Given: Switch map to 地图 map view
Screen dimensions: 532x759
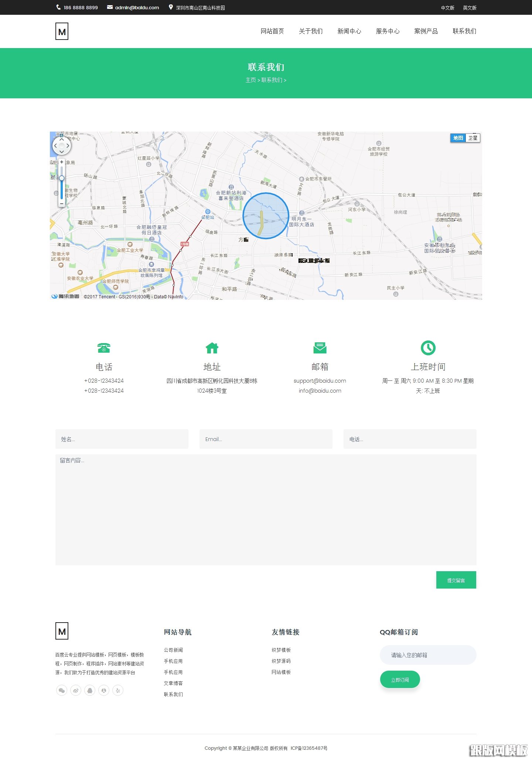Looking at the screenshot, I should pyautogui.click(x=458, y=138).
